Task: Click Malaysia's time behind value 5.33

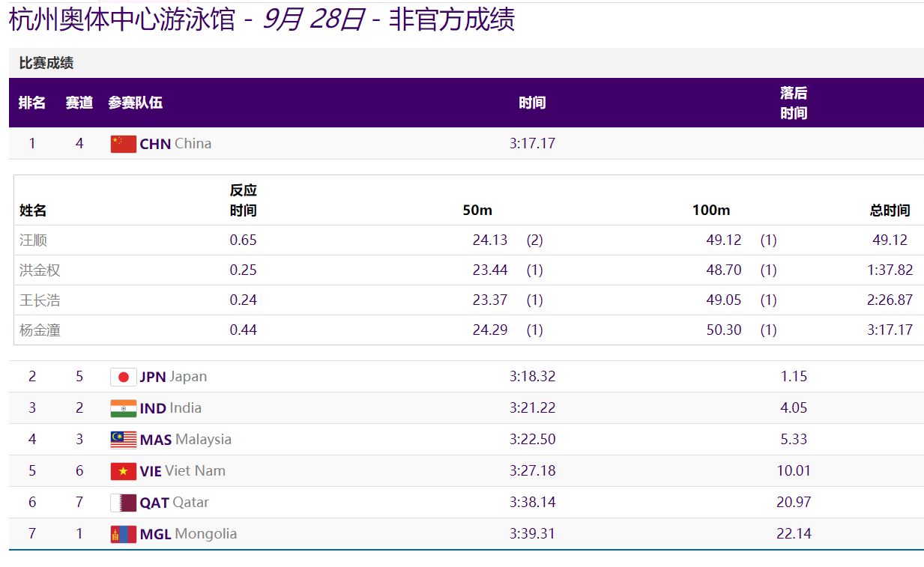Action: (x=794, y=440)
